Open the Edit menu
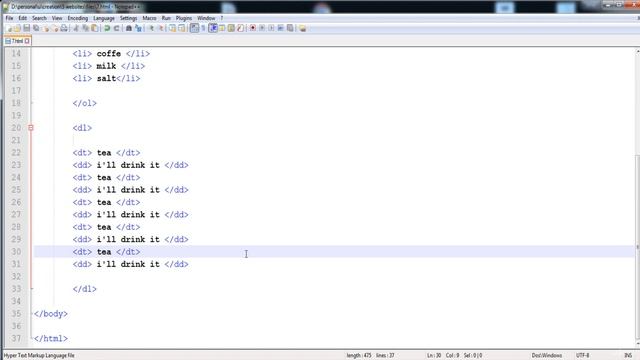The width and height of the screenshot is (640, 360). [x=22, y=18]
